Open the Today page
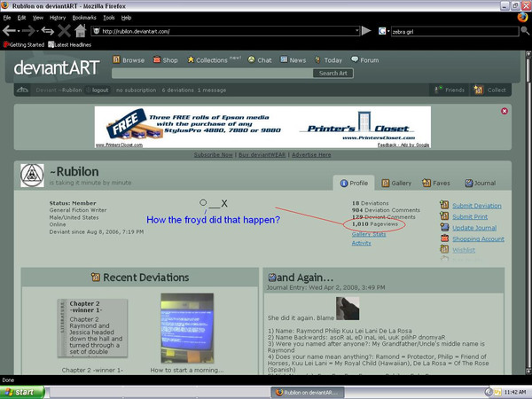The width and height of the screenshot is (532, 399). coord(328,60)
